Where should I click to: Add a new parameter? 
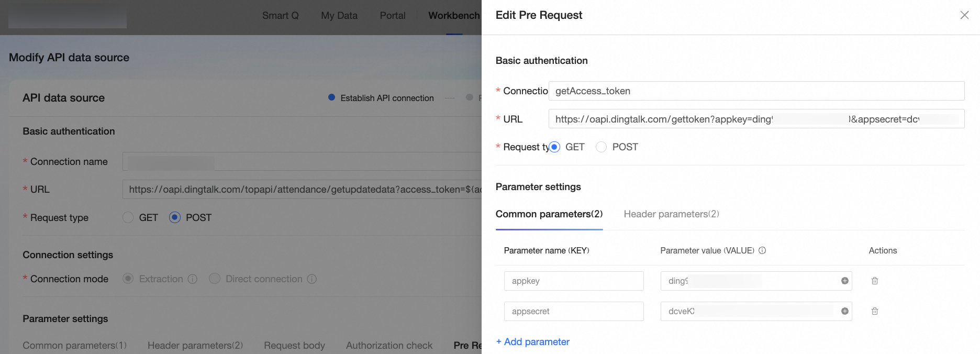pyautogui.click(x=533, y=342)
